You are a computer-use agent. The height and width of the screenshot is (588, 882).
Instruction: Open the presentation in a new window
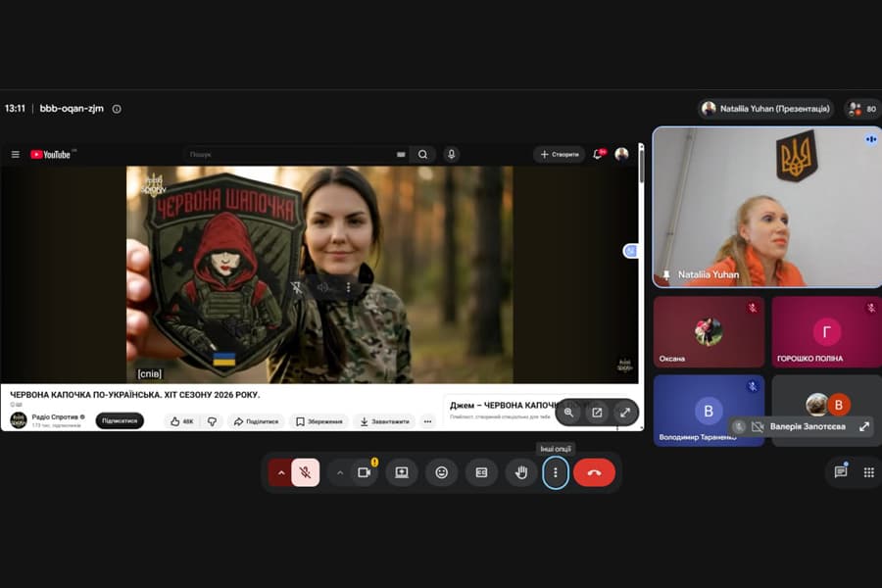tap(597, 413)
